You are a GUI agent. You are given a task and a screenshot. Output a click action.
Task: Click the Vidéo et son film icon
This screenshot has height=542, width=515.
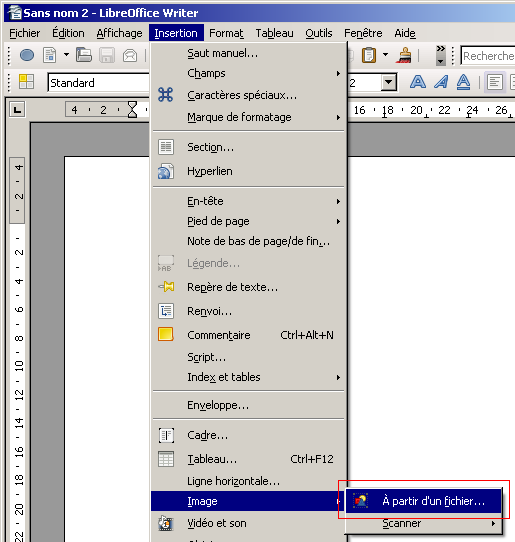coord(166,523)
